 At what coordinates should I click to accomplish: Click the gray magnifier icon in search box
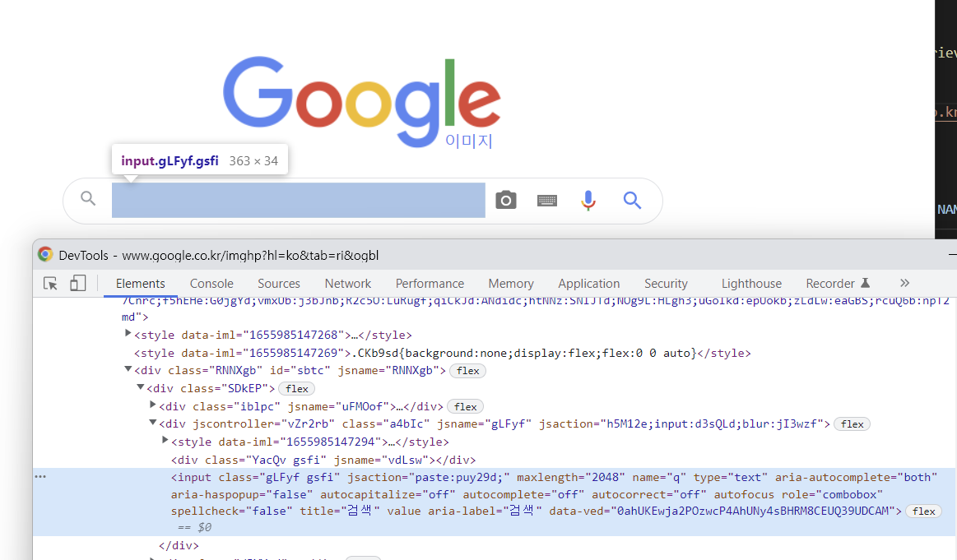[x=89, y=198]
